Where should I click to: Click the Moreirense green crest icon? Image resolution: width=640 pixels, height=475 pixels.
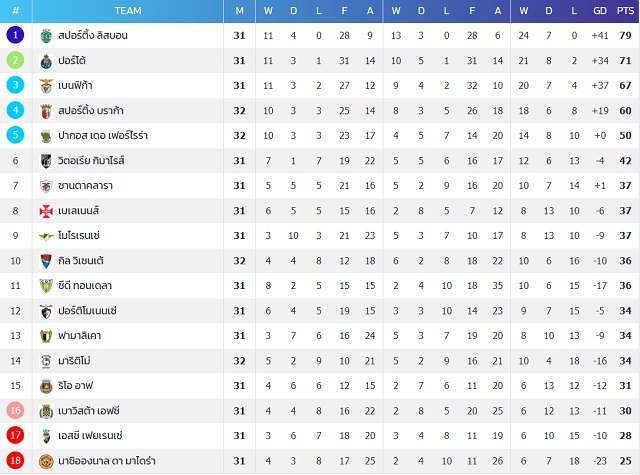46,236
